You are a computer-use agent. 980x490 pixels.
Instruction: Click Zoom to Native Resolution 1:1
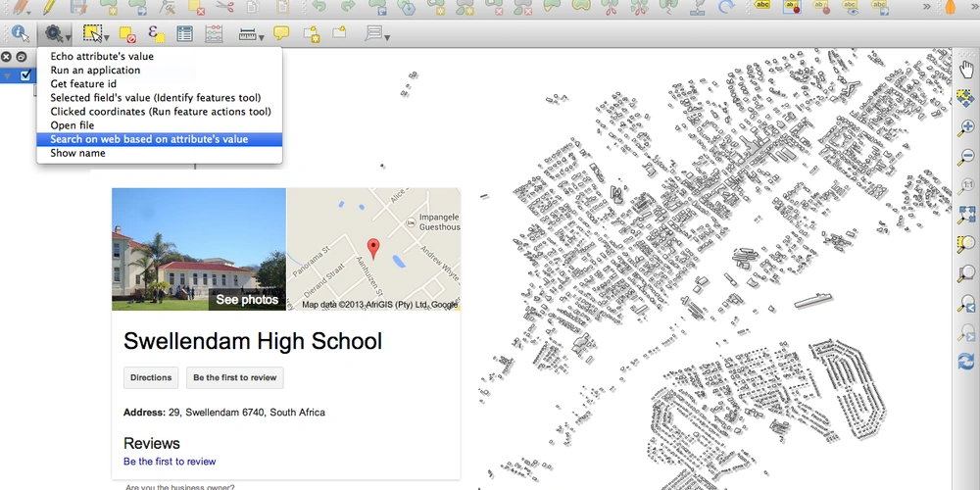[966, 185]
